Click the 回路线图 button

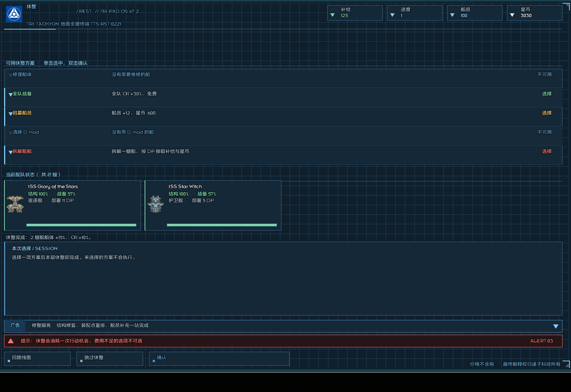pyautogui.click(x=38, y=359)
